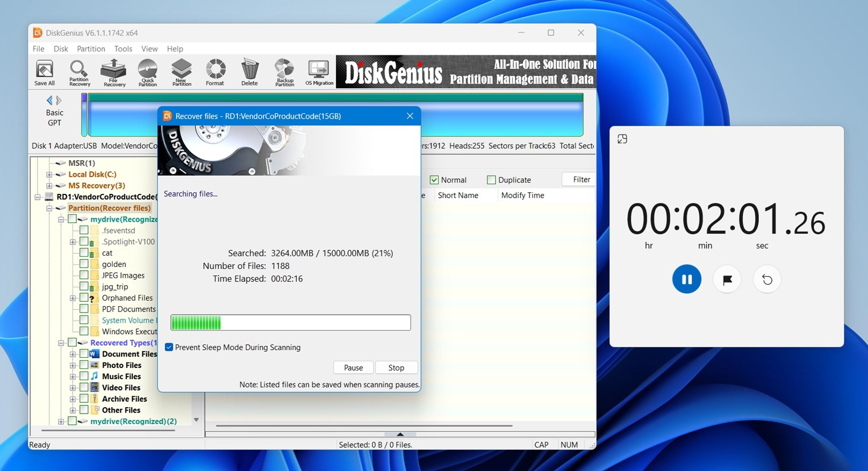Launch File Recovery from toolbar
The width and height of the screenshot is (868, 471).
coord(114,73)
